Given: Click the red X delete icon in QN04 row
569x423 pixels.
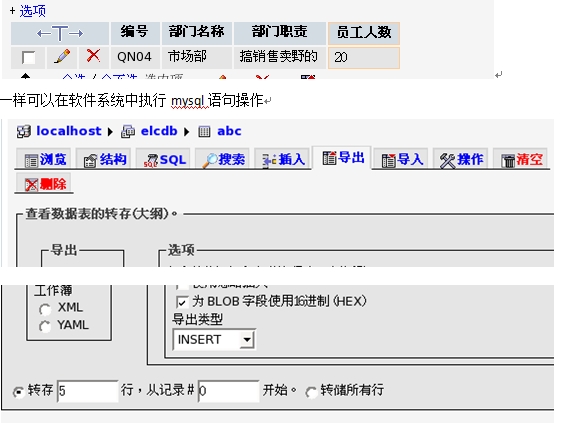Looking at the screenshot, I should [93, 56].
